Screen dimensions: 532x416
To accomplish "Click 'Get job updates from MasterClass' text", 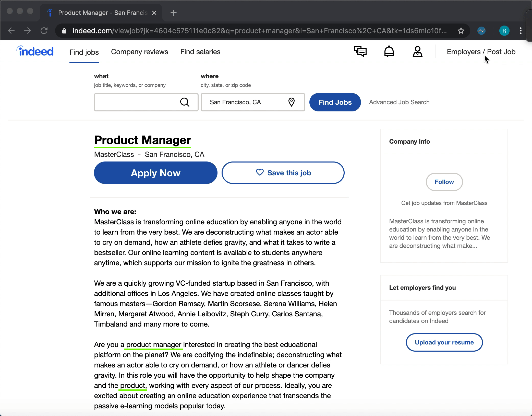I will [x=444, y=203].
